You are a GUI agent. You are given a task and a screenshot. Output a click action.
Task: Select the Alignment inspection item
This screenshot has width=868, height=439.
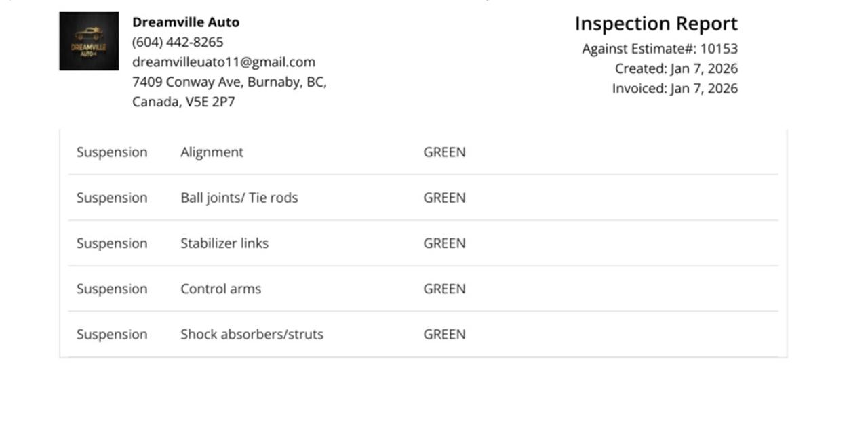click(212, 152)
